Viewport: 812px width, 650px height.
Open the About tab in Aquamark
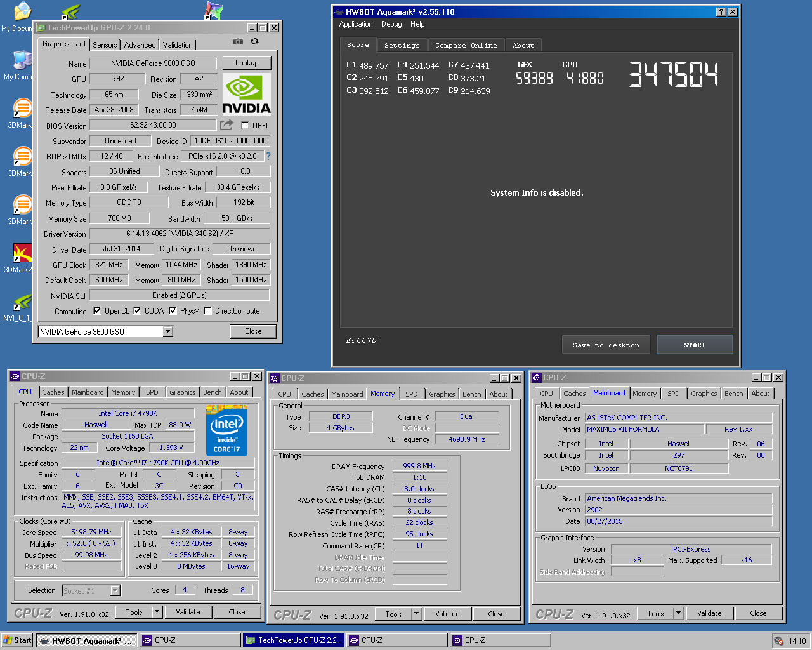click(x=523, y=46)
